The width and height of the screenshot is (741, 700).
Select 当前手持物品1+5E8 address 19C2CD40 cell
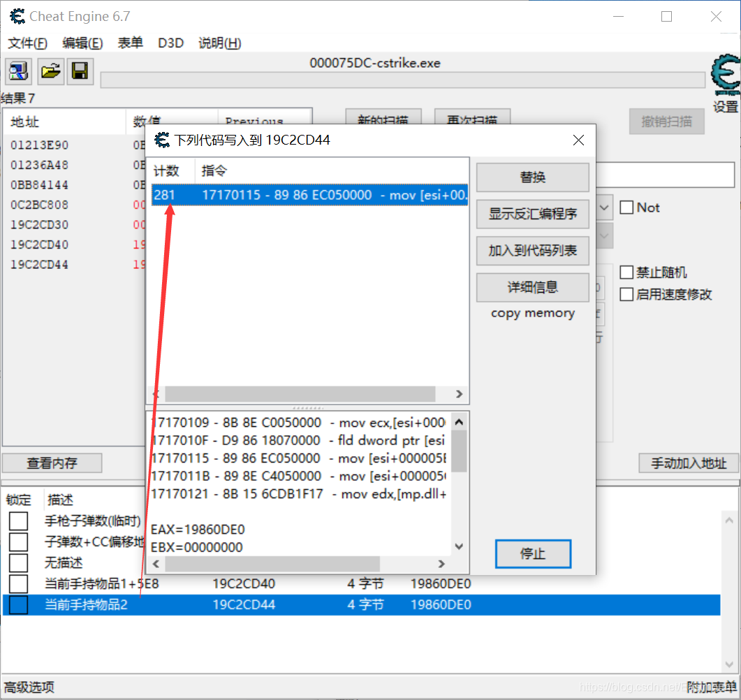tap(244, 584)
